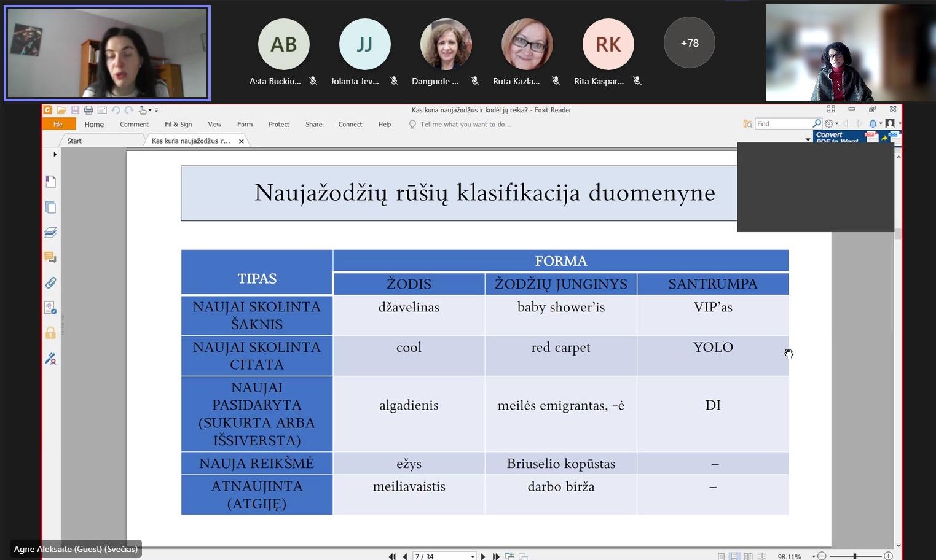Close the Kas kuria naujažodžius document tab
This screenshot has width=936, height=560.
coord(242,141)
